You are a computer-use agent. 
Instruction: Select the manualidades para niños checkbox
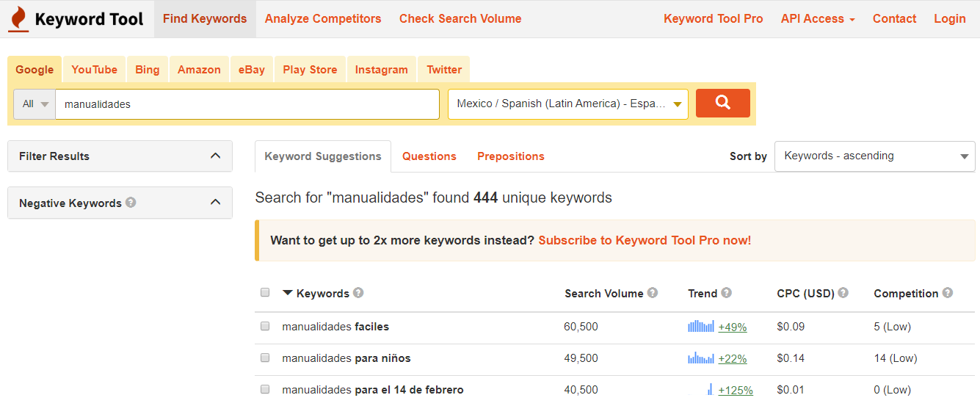(265, 358)
